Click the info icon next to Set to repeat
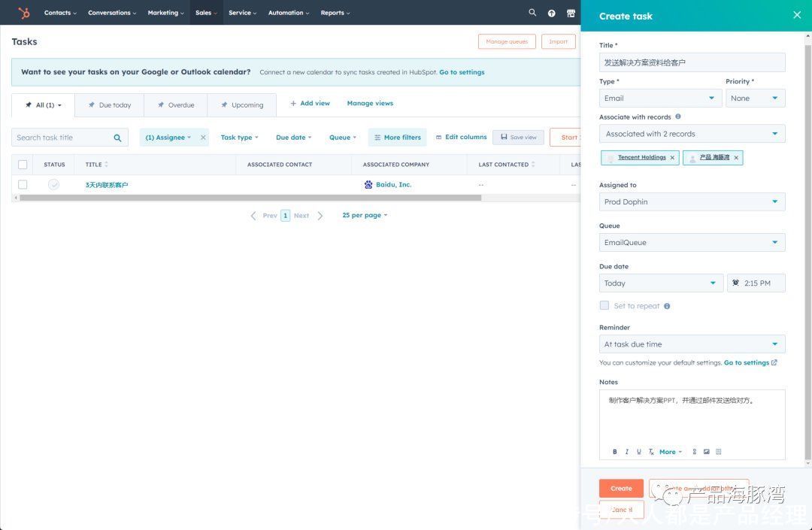The image size is (812, 530). pyautogui.click(x=667, y=306)
